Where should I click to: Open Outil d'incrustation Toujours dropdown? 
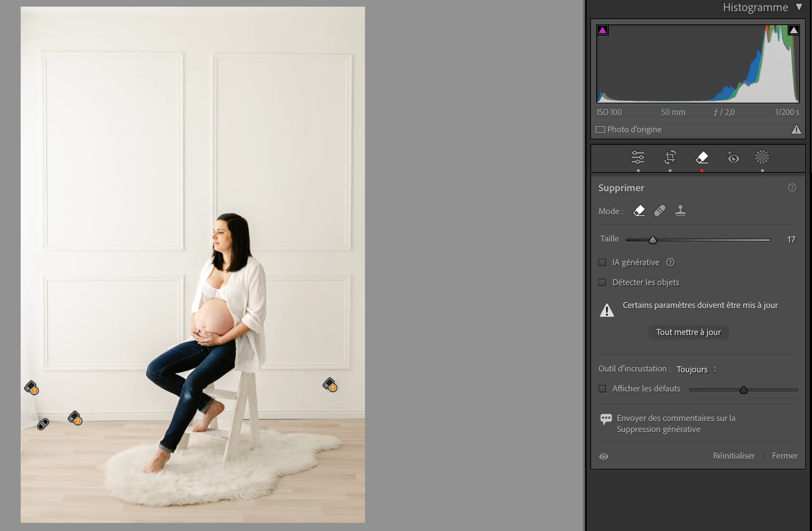[x=696, y=369]
